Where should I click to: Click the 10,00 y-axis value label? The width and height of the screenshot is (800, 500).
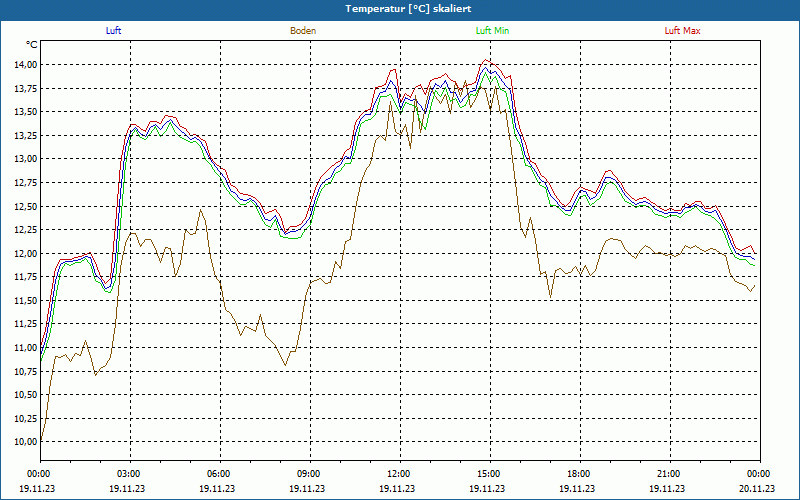tap(25, 441)
